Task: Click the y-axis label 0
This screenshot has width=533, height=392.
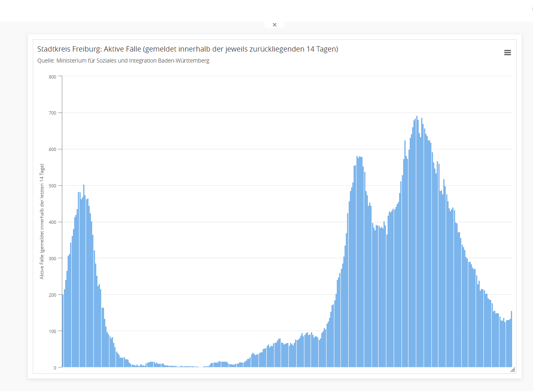Action: pos(55,367)
